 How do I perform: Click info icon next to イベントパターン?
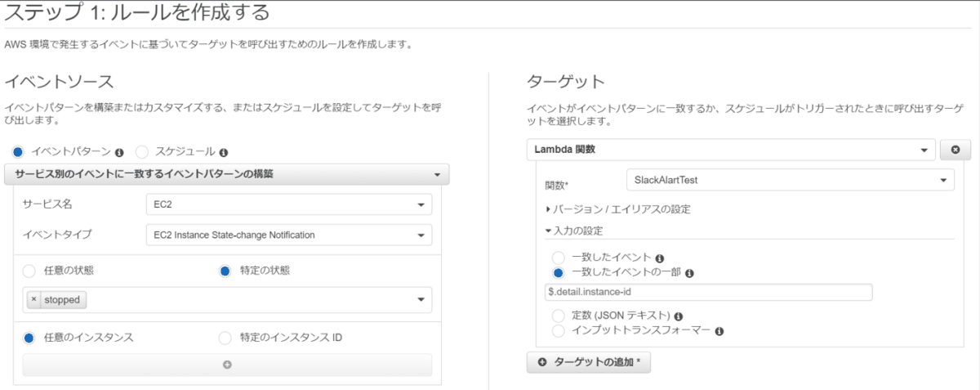(119, 152)
